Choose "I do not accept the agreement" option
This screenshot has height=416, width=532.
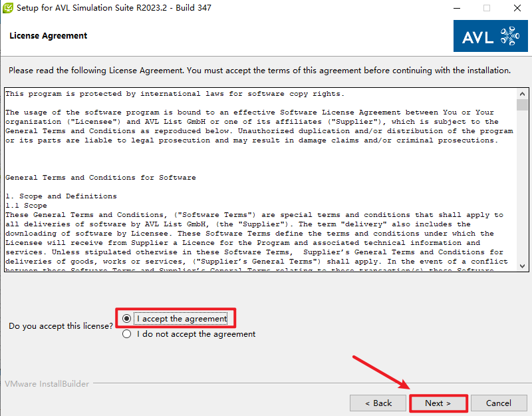[x=127, y=334]
